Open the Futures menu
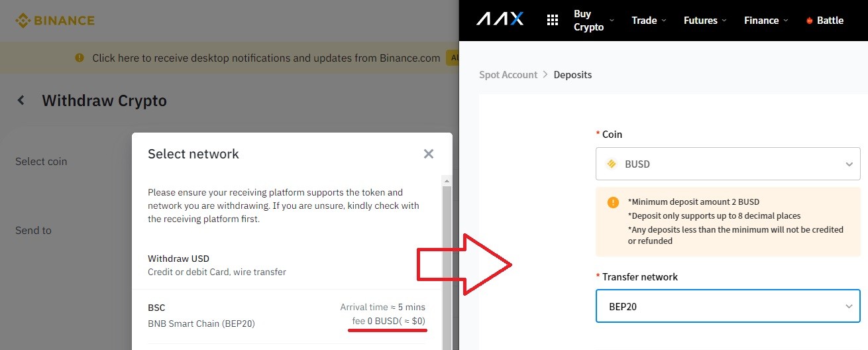 [x=705, y=21]
